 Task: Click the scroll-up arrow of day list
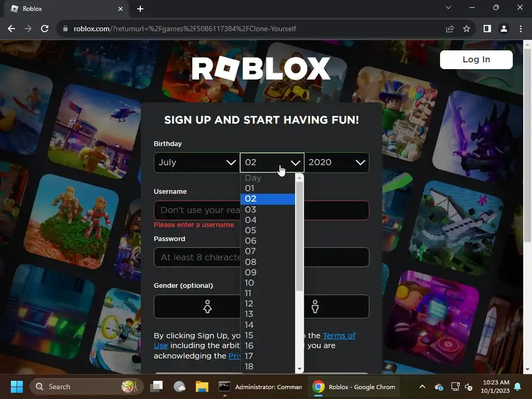pyautogui.click(x=299, y=178)
